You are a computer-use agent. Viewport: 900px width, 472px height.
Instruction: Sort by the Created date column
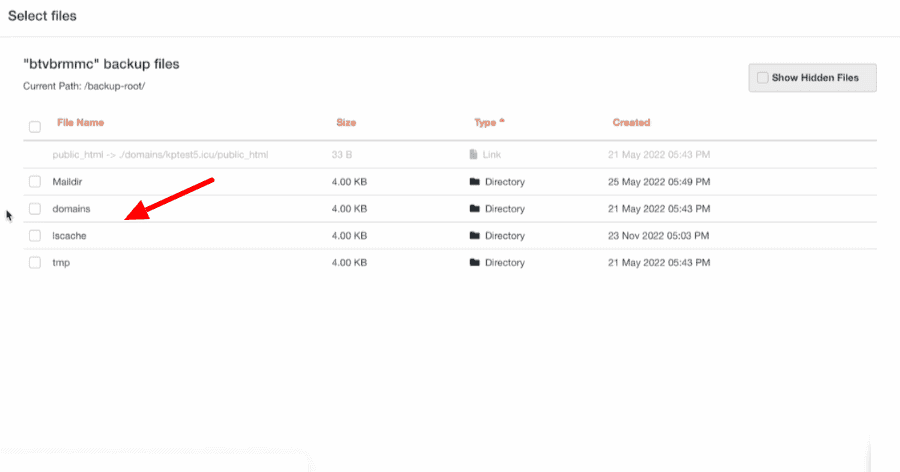pyautogui.click(x=631, y=123)
